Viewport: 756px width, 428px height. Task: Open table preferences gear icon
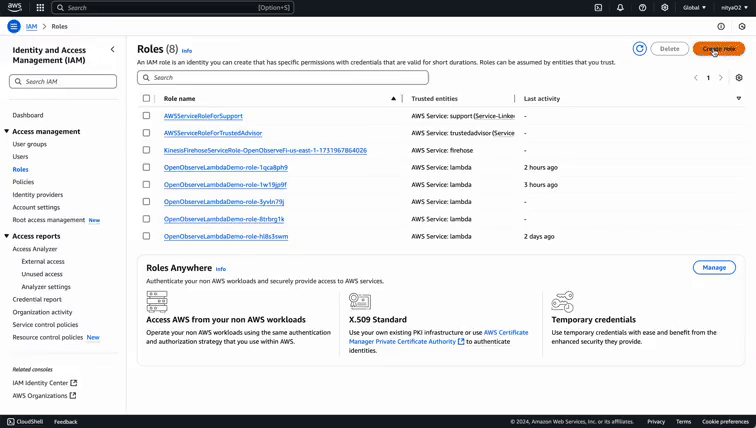pyautogui.click(x=739, y=78)
